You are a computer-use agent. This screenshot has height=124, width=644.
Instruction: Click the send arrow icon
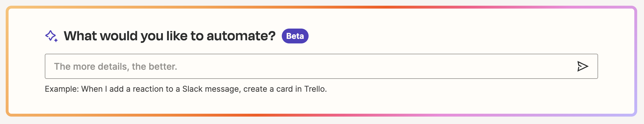point(582,66)
